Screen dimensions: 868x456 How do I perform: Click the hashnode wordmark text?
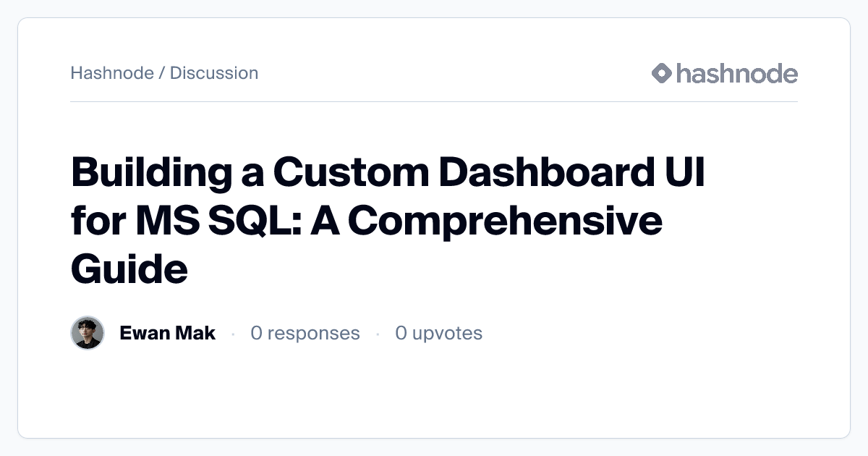[736, 73]
